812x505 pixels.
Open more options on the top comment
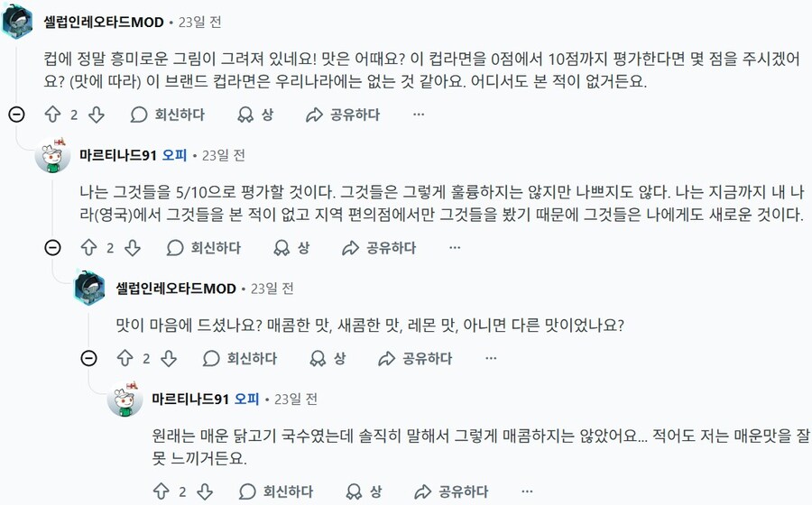[418, 115]
